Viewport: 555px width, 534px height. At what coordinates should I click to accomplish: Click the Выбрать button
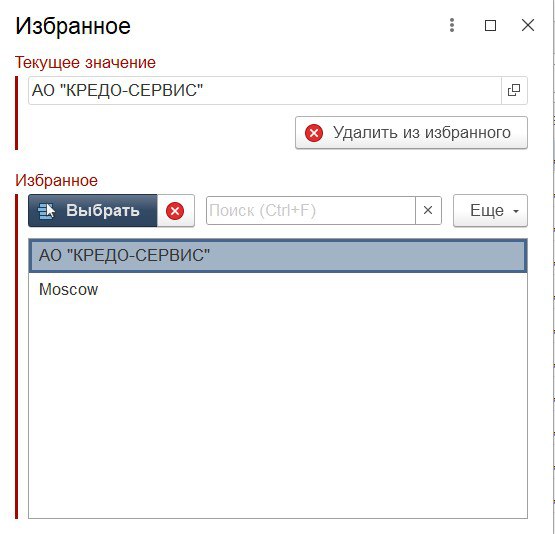(x=93, y=211)
